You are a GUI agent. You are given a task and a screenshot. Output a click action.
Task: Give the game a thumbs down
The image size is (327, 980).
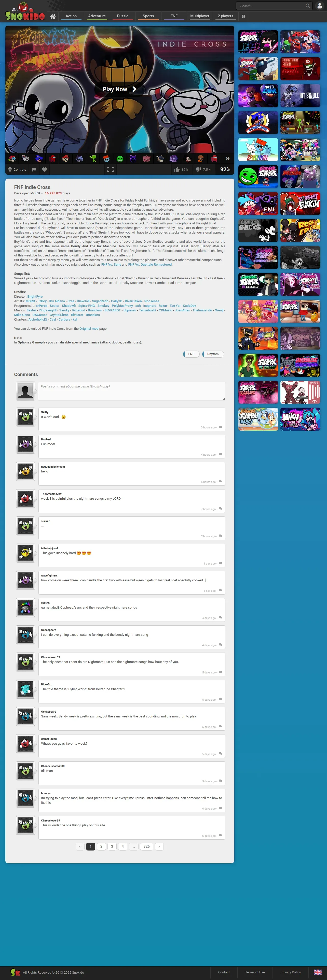pyautogui.click(x=203, y=170)
